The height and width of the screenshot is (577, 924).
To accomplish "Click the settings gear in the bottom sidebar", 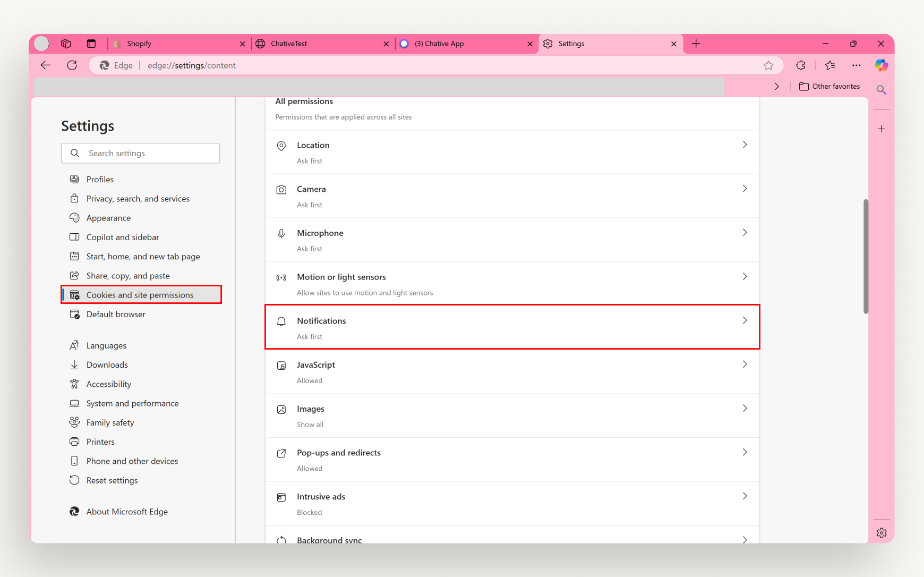I will (881, 533).
